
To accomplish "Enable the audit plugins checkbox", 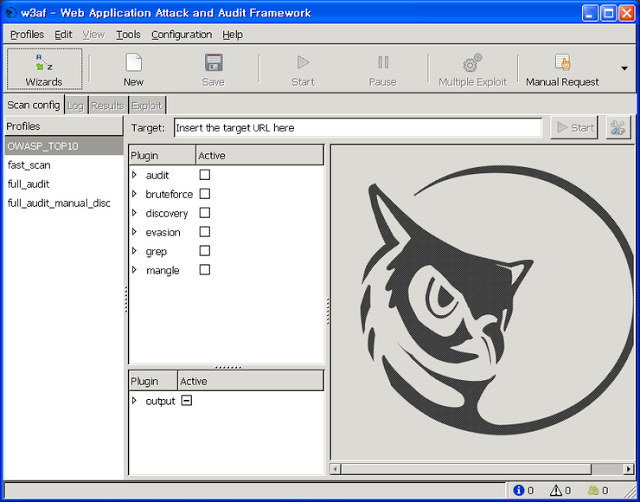I will click(x=204, y=175).
